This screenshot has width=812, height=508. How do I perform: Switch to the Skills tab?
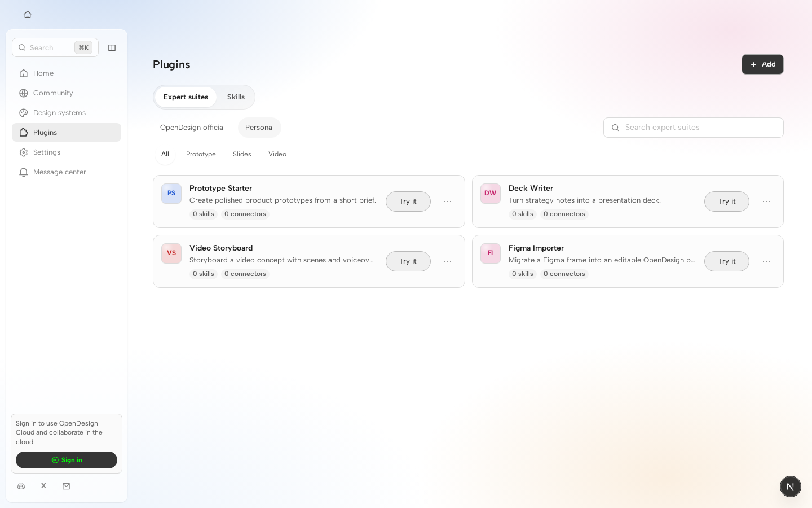click(236, 97)
